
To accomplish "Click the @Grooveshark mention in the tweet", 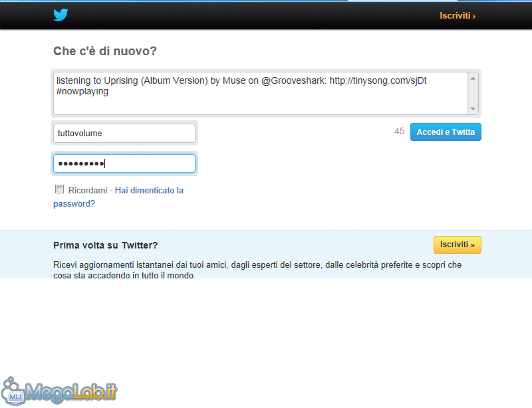I will (293, 80).
